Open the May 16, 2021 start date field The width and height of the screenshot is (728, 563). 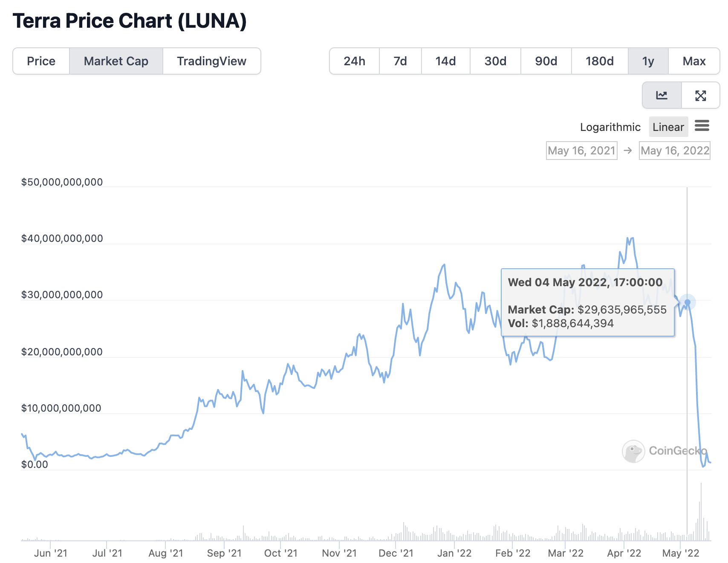pos(581,151)
